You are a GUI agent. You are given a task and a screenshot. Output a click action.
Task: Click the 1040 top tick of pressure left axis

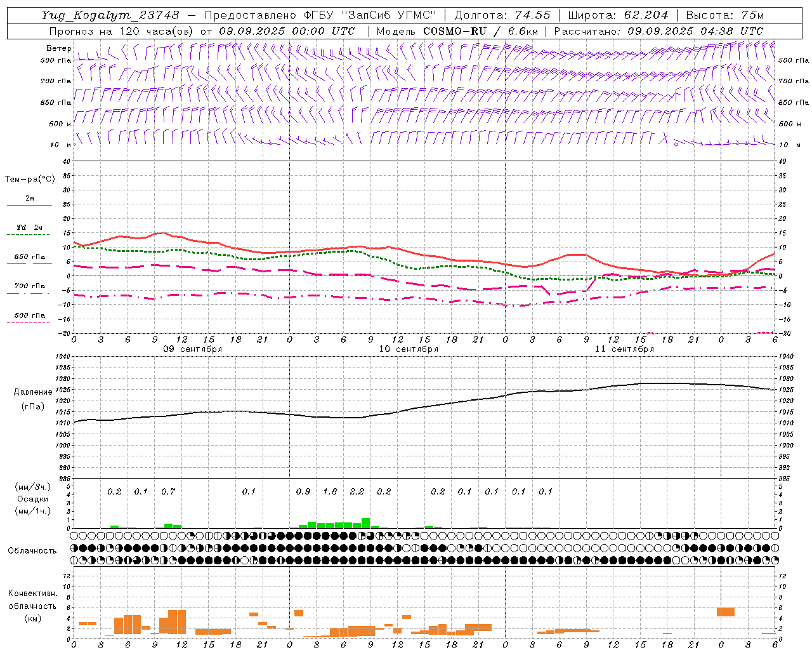[62, 357]
